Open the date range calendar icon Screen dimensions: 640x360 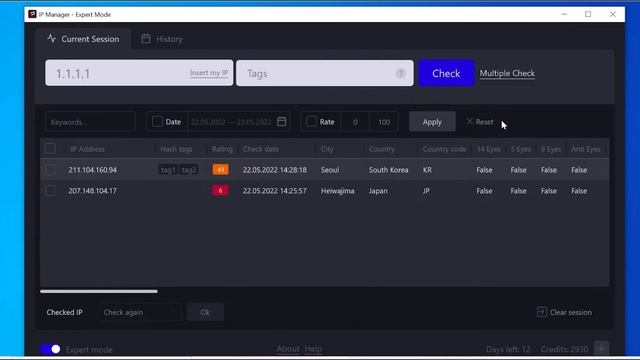click(282, 122)
